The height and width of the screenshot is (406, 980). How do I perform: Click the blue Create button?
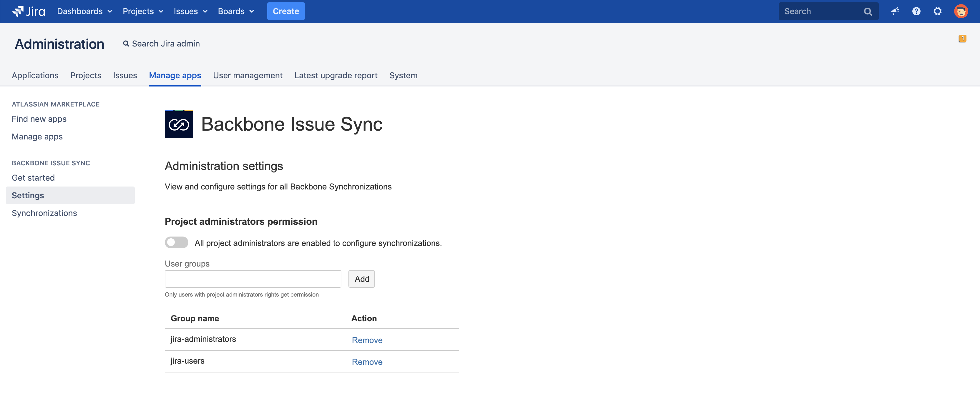tap(286, 11)
